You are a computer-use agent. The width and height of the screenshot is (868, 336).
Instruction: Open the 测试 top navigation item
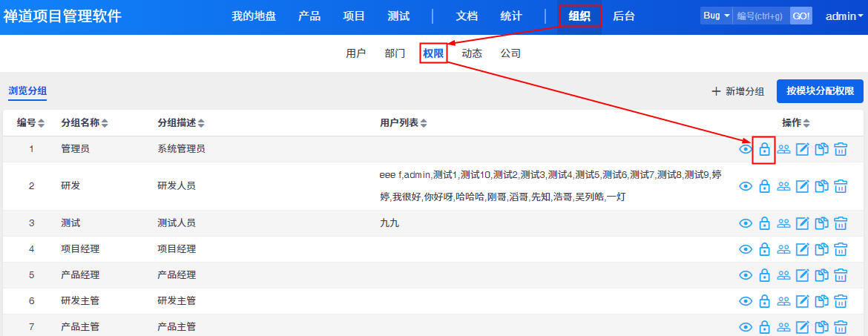(x=398, y=16)
